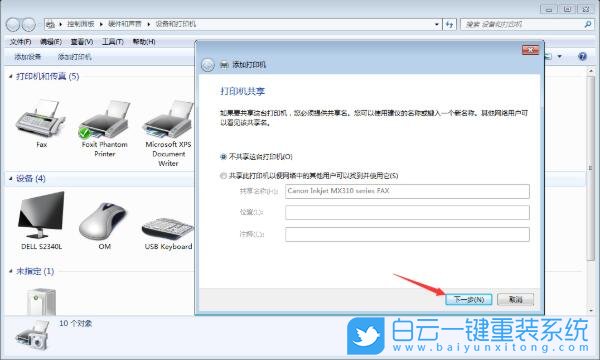Collapse the Devices (4) group

point(11,179)
